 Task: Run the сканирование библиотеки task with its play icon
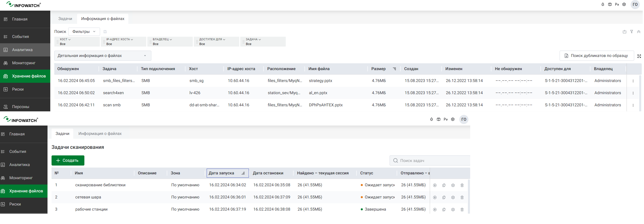(x=435, y=185)
